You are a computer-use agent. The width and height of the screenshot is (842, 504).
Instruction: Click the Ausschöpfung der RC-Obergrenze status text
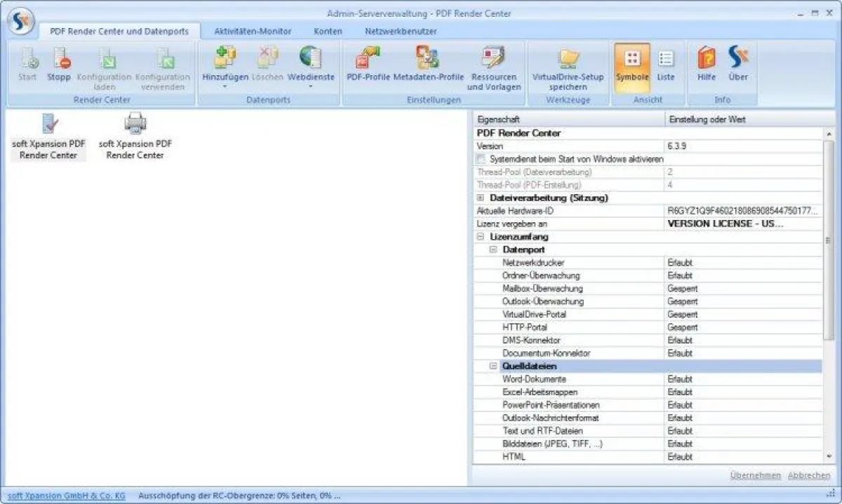pyautogui.click(x=239, y=495)
